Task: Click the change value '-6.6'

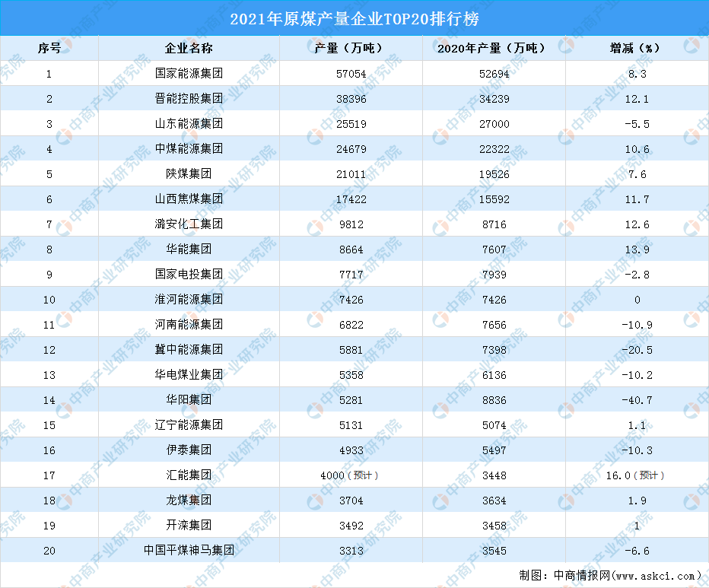Action: 637,551
